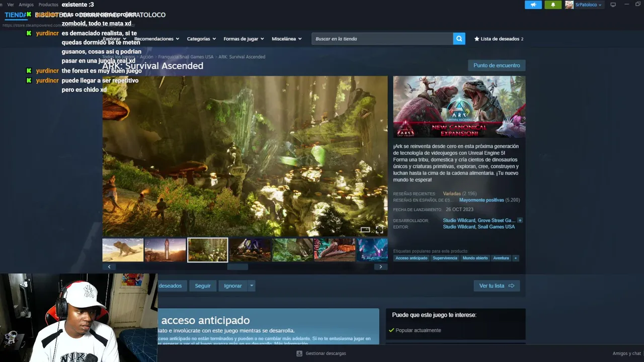The width and height of the screenshot is (644, 362).
Task: Open the Categorías dropdown menu
Action: [201, 39]
